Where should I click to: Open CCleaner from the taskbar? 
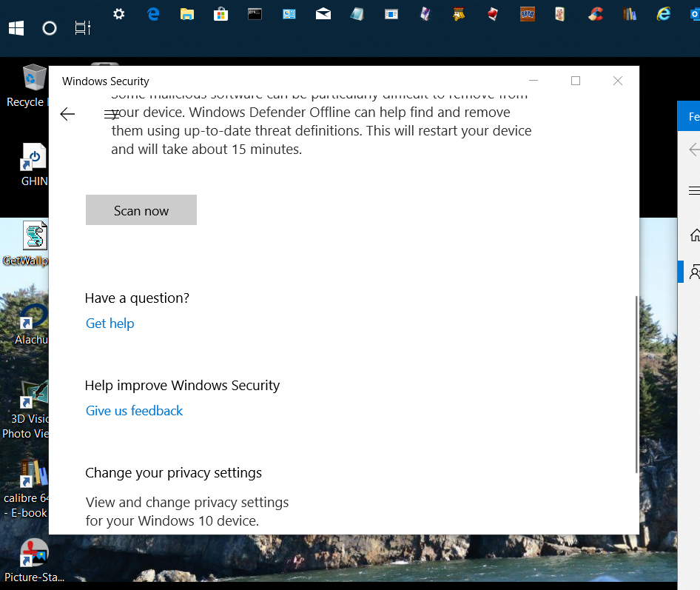point(596,14)
